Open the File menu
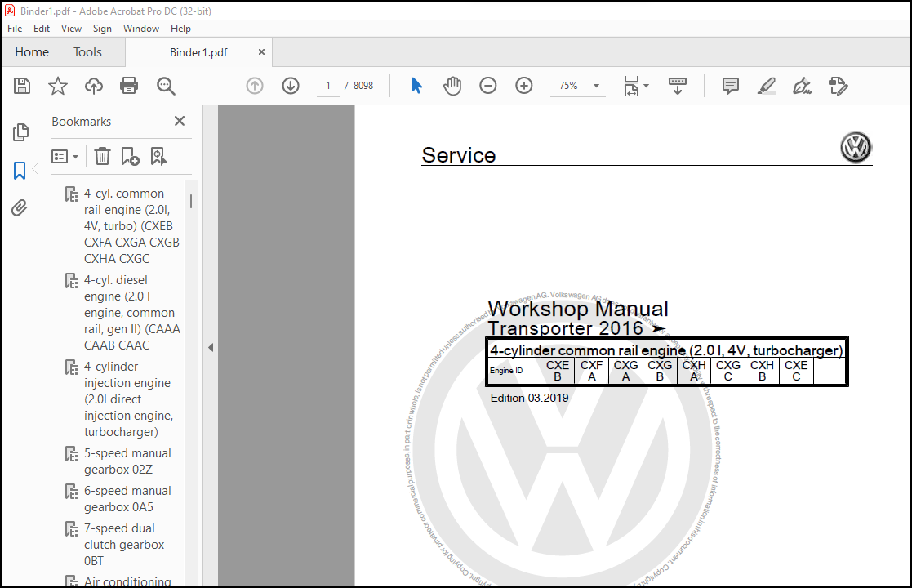912x588 pixels. click(15, 29)
